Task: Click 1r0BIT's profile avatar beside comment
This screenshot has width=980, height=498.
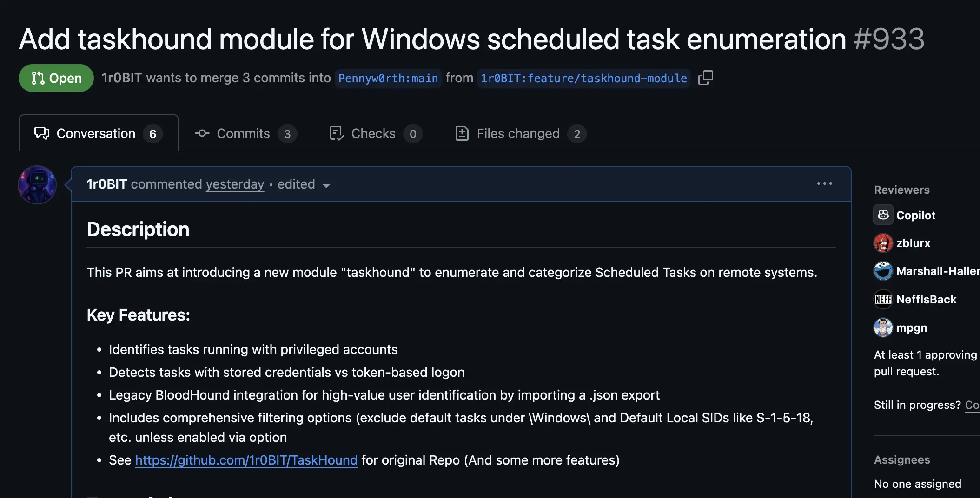Action: (x=37, y=185)
